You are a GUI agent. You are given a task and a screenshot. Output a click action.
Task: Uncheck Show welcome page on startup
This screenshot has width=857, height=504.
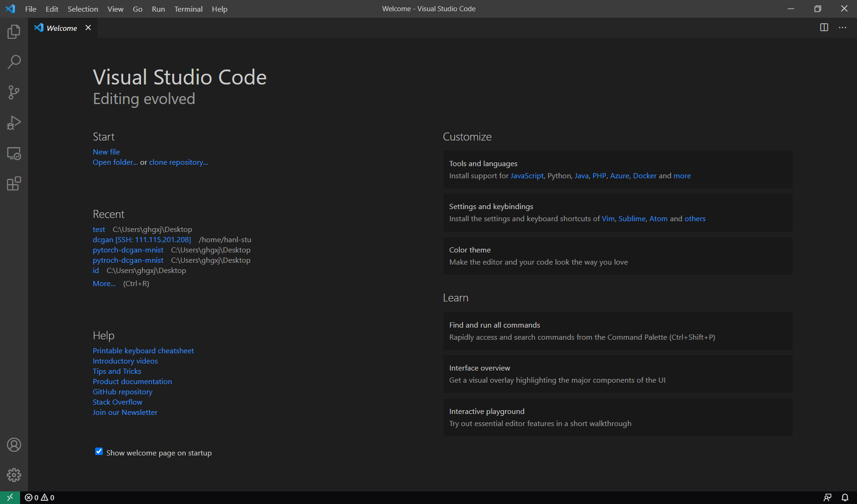[x=99, y=451]
